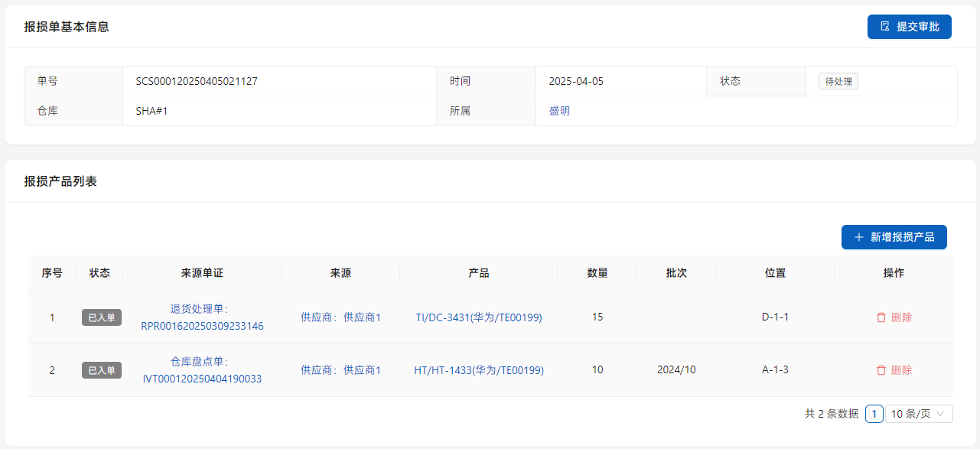Image resolution: width=980 pixels, height=449 pixels.
Task: Click the 盛明 owner link
Action: (559, 111)
